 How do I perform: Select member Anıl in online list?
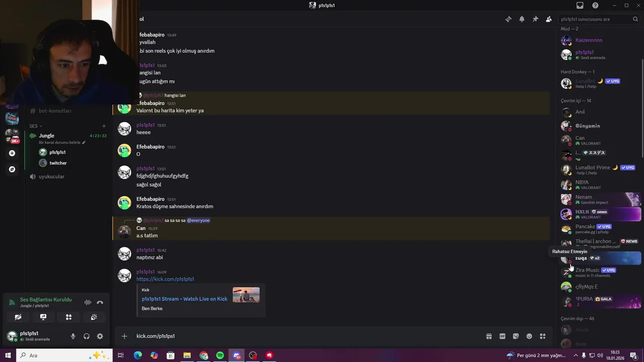point(601,112)
